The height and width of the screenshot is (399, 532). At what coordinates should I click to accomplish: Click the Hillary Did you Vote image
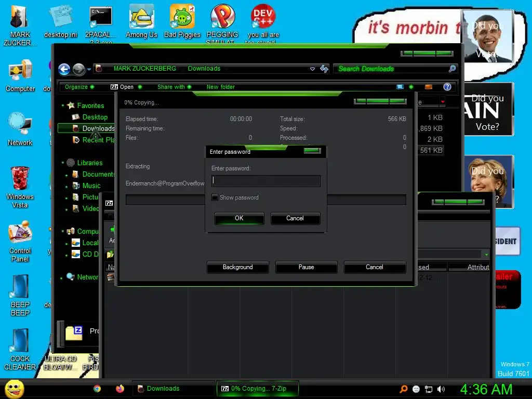(x=488, y=181)
